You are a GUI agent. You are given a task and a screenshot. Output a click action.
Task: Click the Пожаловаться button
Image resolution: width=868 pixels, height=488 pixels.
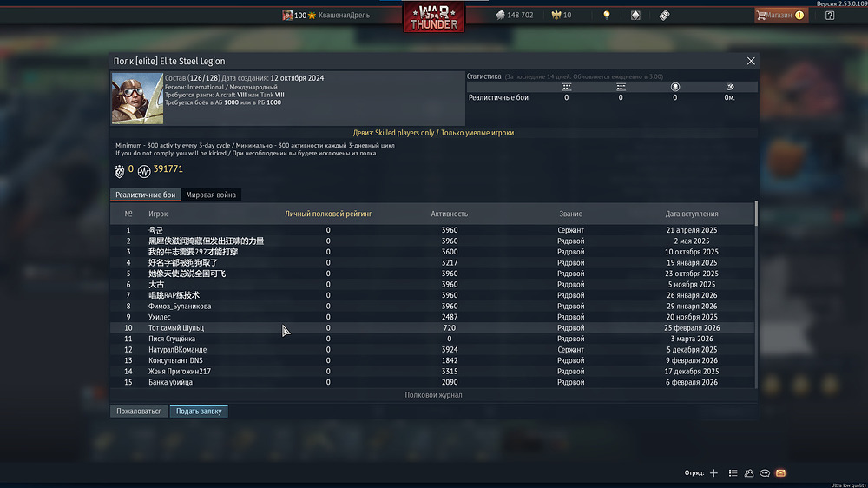pos(139,411)
